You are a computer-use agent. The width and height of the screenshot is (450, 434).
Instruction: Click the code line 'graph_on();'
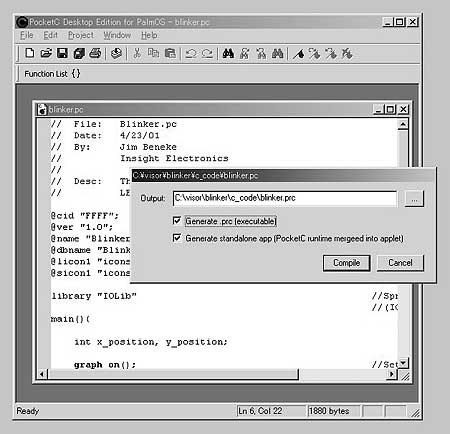(x=105, y=365)
